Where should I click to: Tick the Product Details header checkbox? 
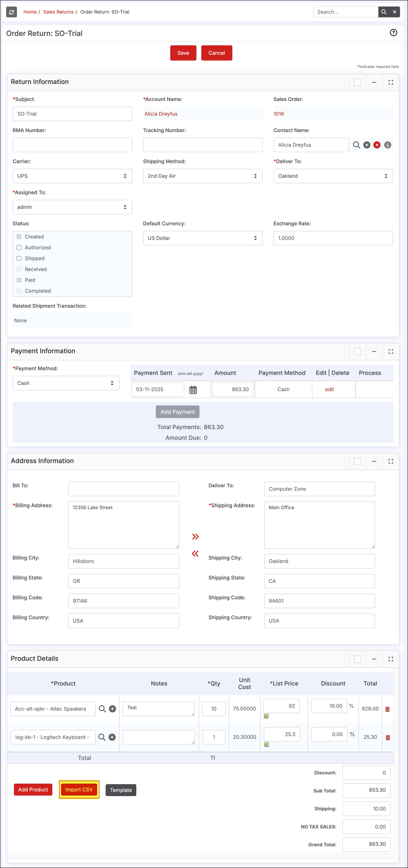point(357,659)
